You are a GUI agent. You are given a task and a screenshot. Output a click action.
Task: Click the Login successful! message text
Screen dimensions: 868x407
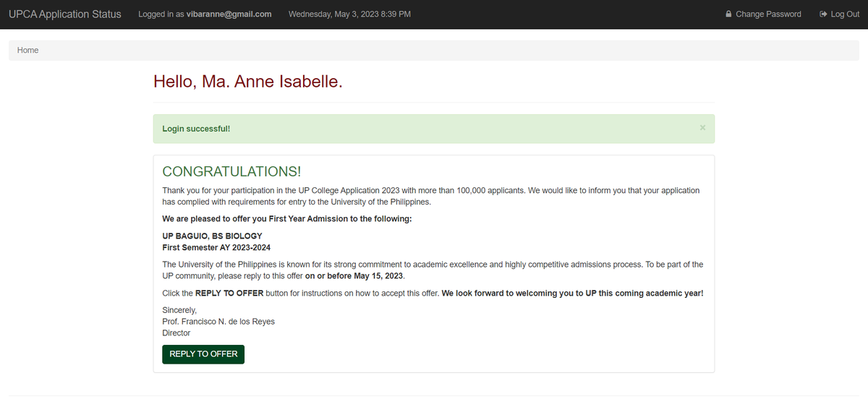pyautogui.click(x=196, y=129)
